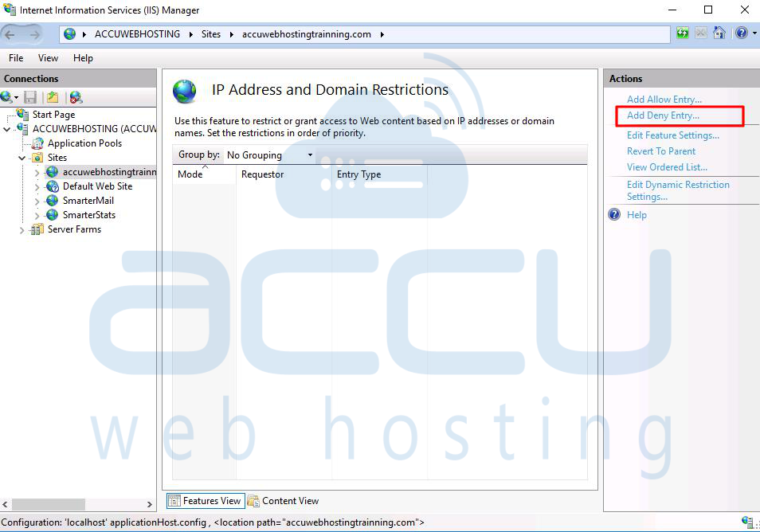The image size is (760, 532).
Task: Click the IIS Manager title bar icon
Action: (x=10, y=10)
